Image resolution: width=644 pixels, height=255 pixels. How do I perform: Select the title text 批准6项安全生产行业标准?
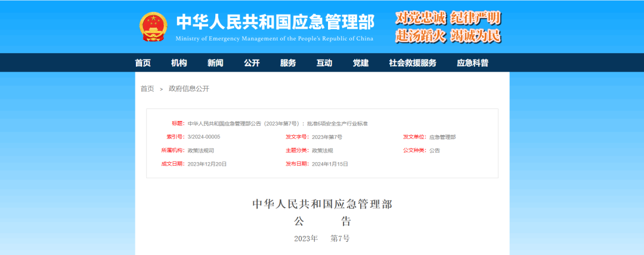[x=337, y=123]
